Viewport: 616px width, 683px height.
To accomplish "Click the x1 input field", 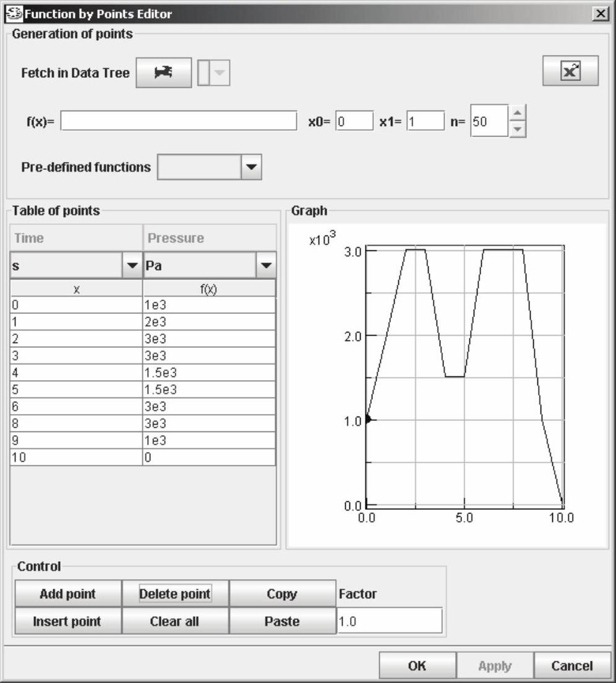I will click(x=426, y=121).
